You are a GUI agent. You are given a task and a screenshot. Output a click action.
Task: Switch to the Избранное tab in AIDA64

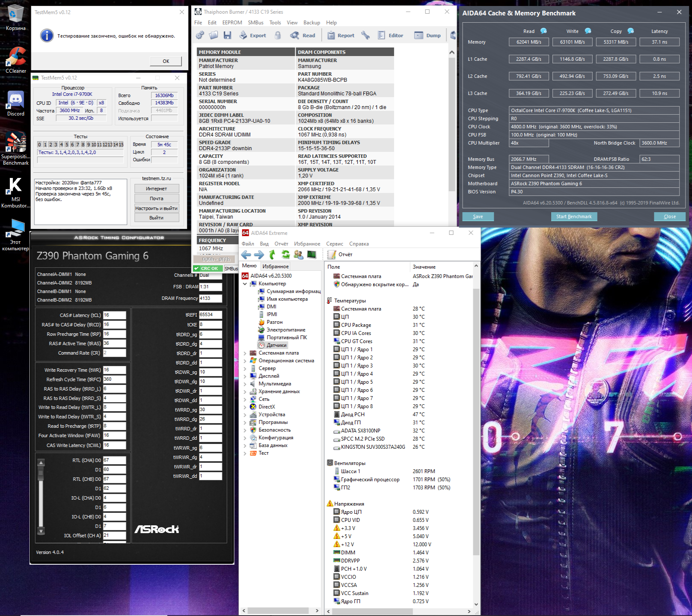[276, 266]
